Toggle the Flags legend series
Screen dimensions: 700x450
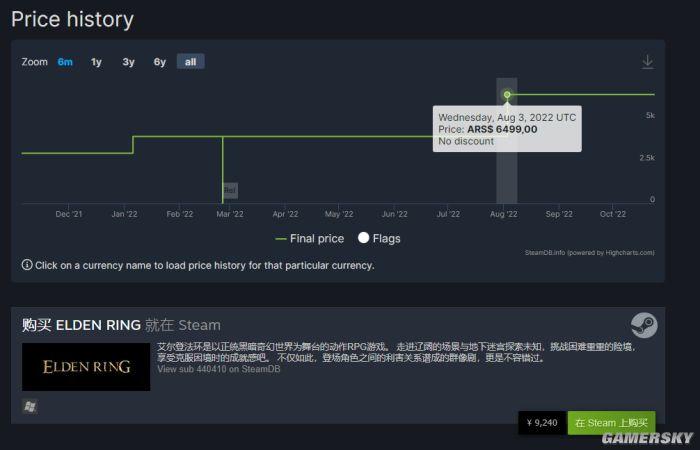pyautogui.click(x=379, y=238)
